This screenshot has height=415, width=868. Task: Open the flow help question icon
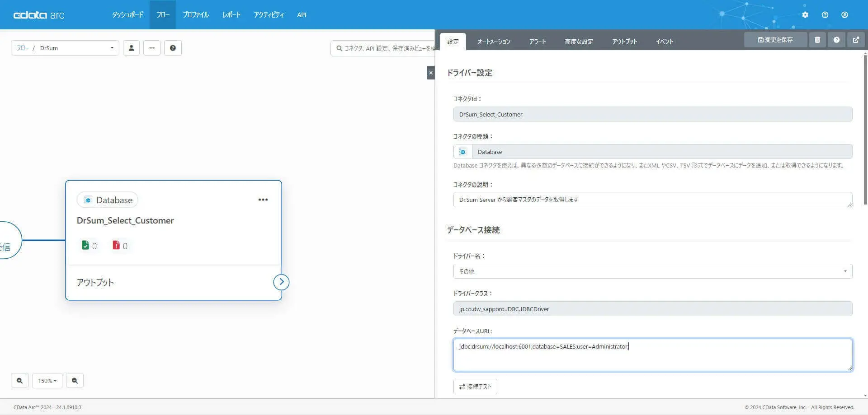[x=173, y=48]
